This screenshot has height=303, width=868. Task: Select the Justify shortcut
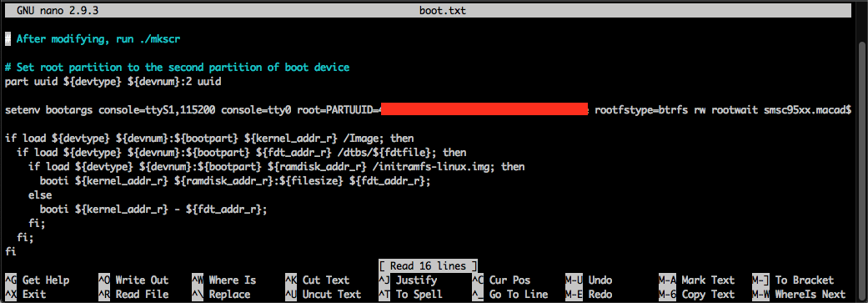click(x=408, y=280)
